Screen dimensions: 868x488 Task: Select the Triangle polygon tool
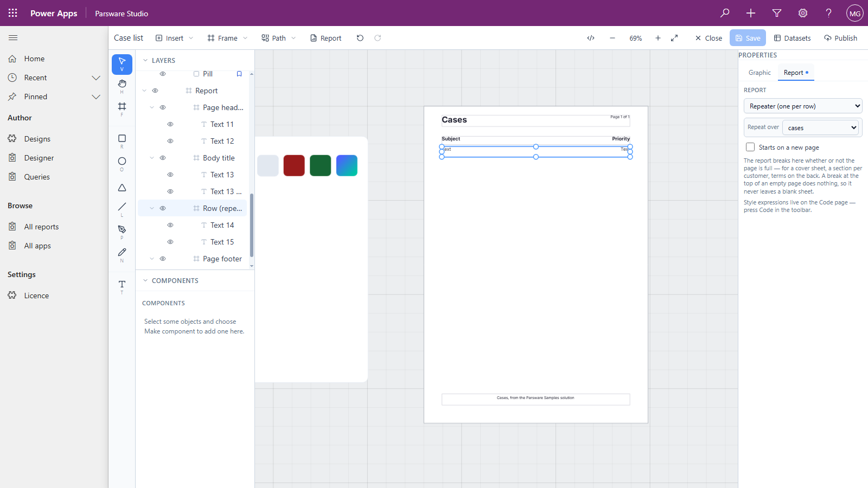click(122, 188)
